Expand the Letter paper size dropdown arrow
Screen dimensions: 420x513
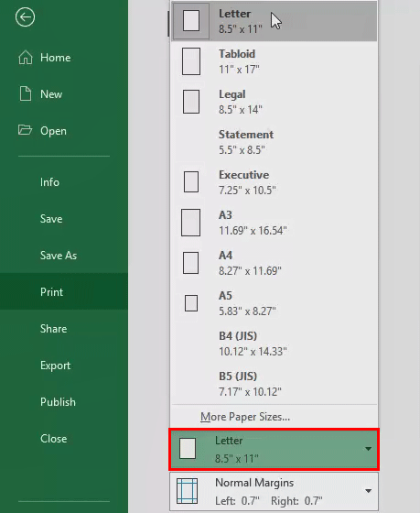[369, 449]
